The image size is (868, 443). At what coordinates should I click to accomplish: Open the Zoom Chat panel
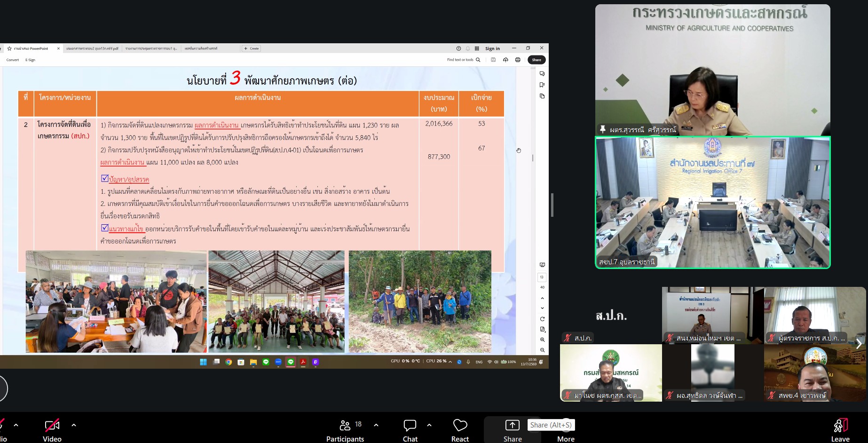pos(410,430)
